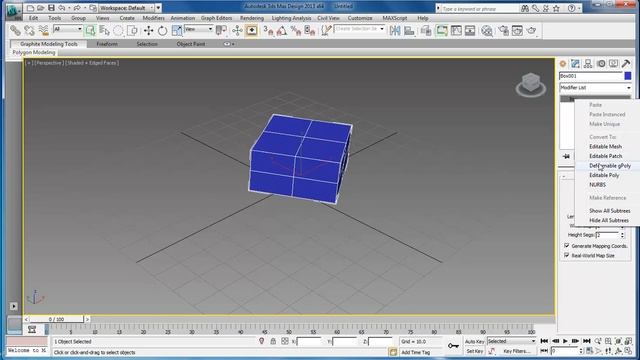Click the Mirror tool icon

coord(395,30)
